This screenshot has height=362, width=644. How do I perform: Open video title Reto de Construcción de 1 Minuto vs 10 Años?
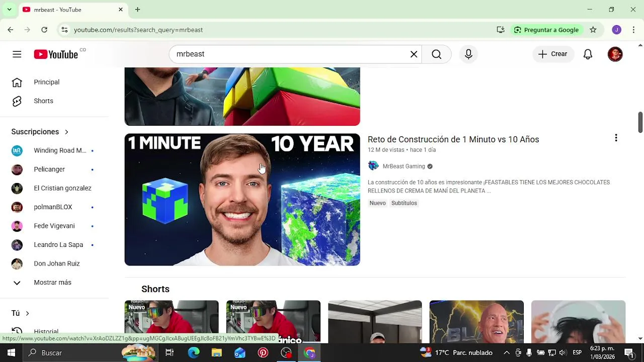[x=453, y=139]
